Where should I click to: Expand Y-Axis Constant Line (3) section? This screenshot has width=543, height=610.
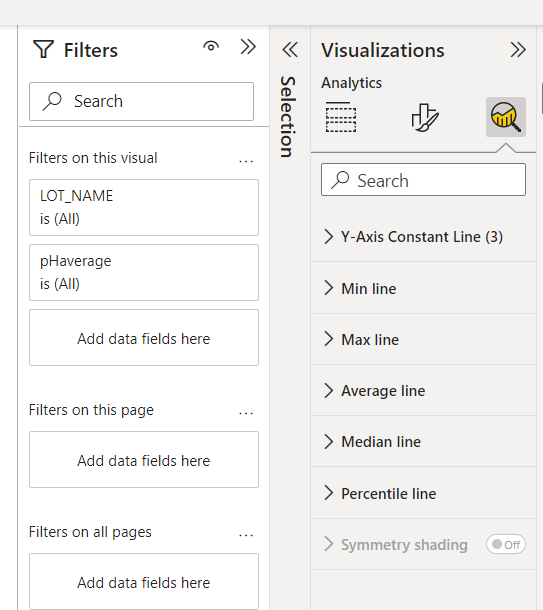423,237
